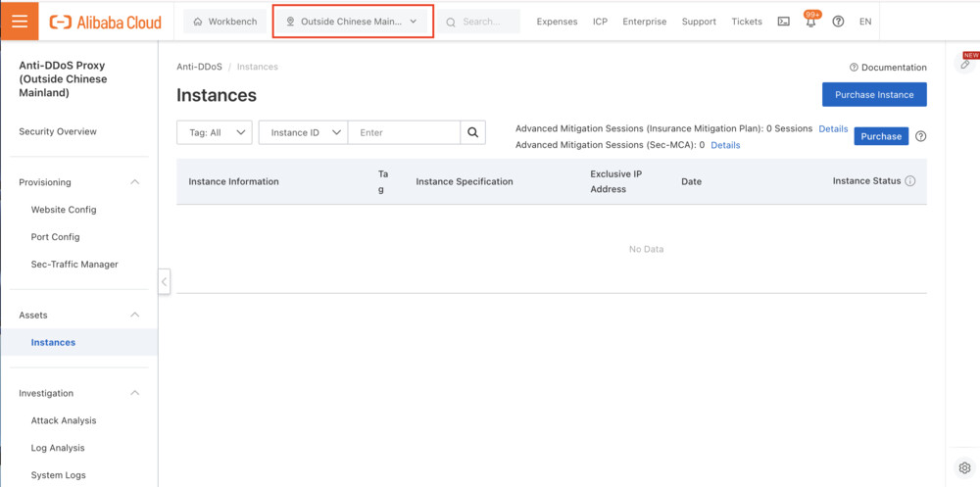This screenshot has height=487, width=980.
Task: Open Security Overview in sidebar
Action: coord(58,131)
